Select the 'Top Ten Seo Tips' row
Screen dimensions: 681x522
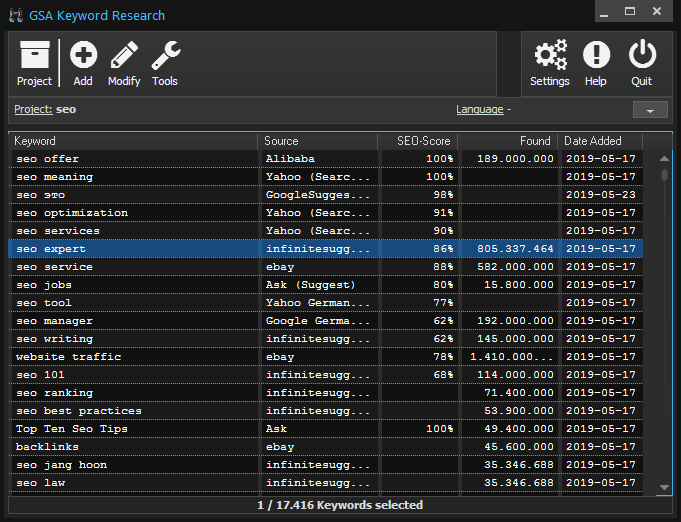[326, 429]
